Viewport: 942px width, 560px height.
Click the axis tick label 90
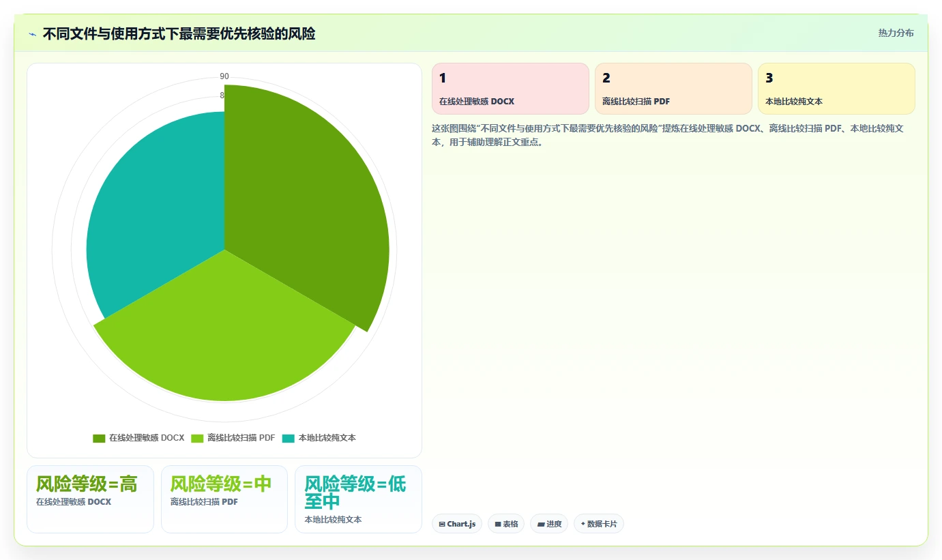[x=224, y=76]
